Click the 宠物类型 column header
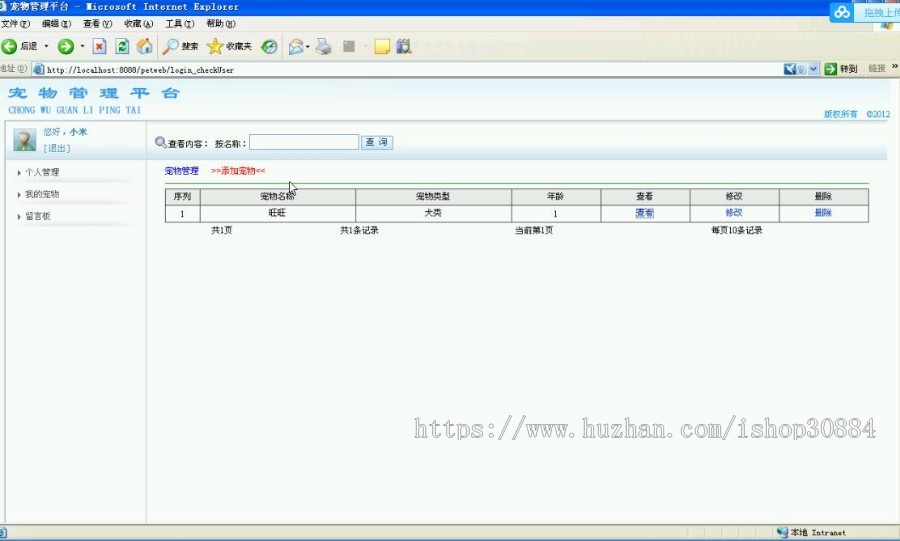This screenshot has height=541, width=900. pos(433,196)
